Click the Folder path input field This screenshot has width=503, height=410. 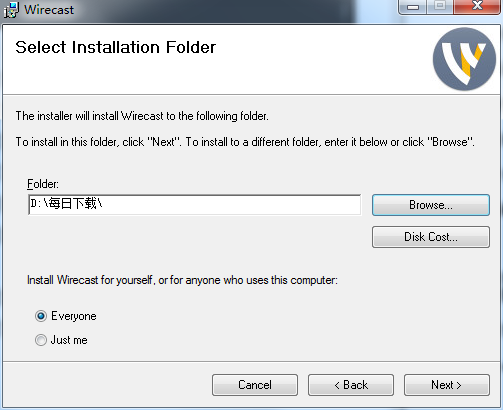pos(195,205)
